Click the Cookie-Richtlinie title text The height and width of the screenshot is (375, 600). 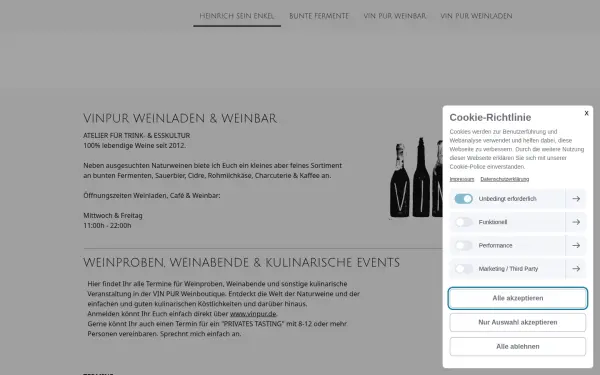pyautogui.click(x=490, y=117)
